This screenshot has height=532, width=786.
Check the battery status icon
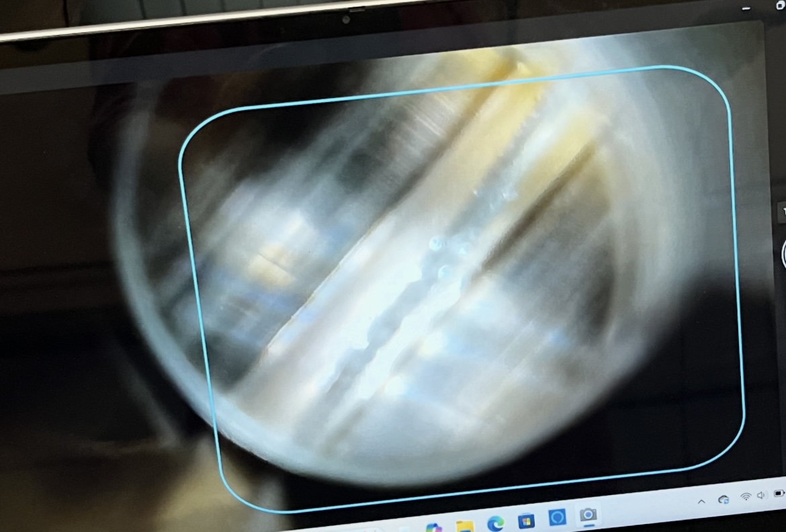click(x=779, y=494)
